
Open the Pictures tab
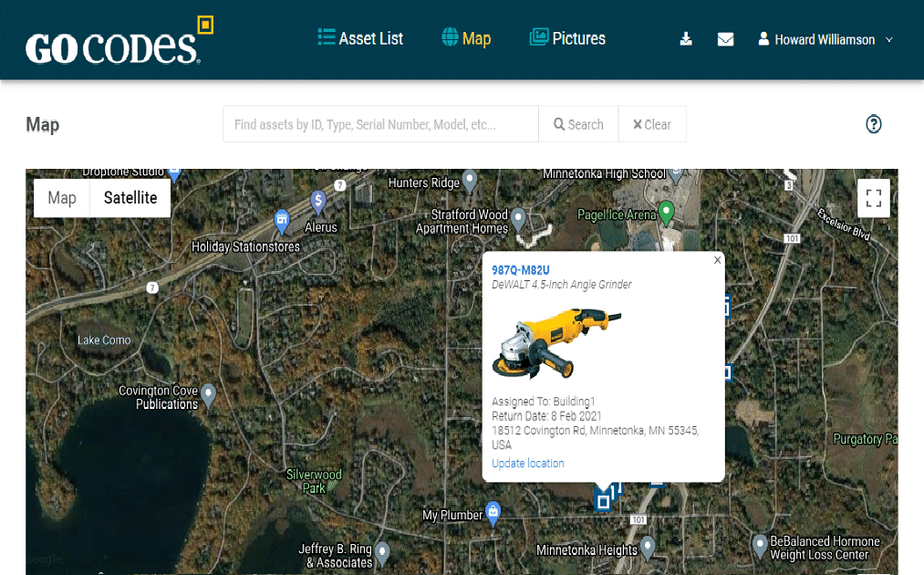coord(567,38)
